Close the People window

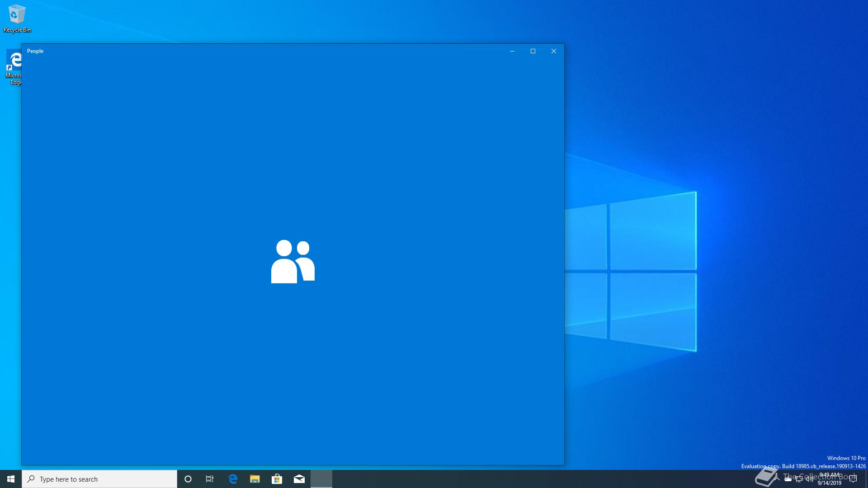554,51
